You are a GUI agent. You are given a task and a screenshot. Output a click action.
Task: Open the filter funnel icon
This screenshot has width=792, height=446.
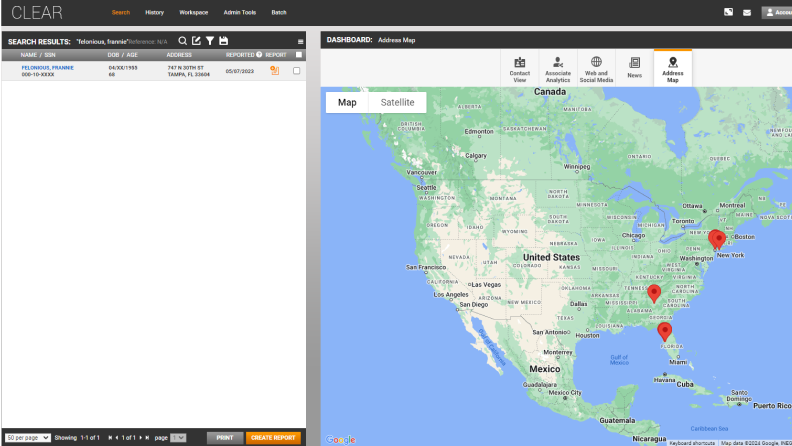click(210, 40)
